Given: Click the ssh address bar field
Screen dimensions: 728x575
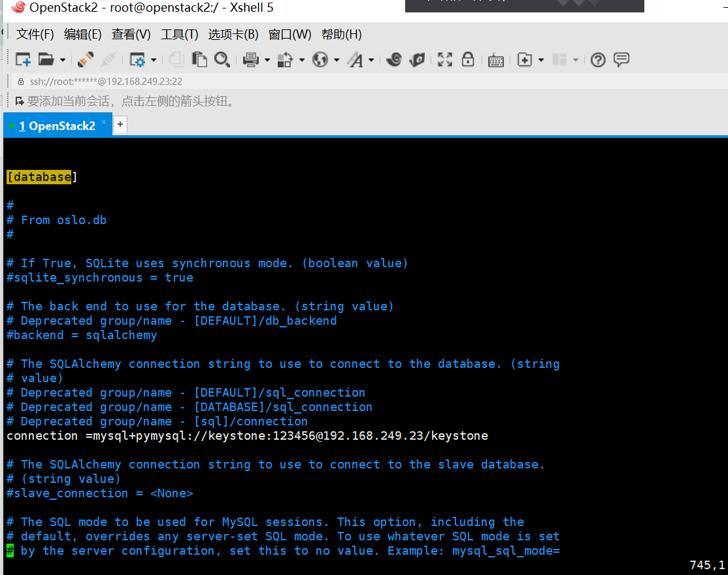Looking at the screenshot, I should [x=371, y=82].
